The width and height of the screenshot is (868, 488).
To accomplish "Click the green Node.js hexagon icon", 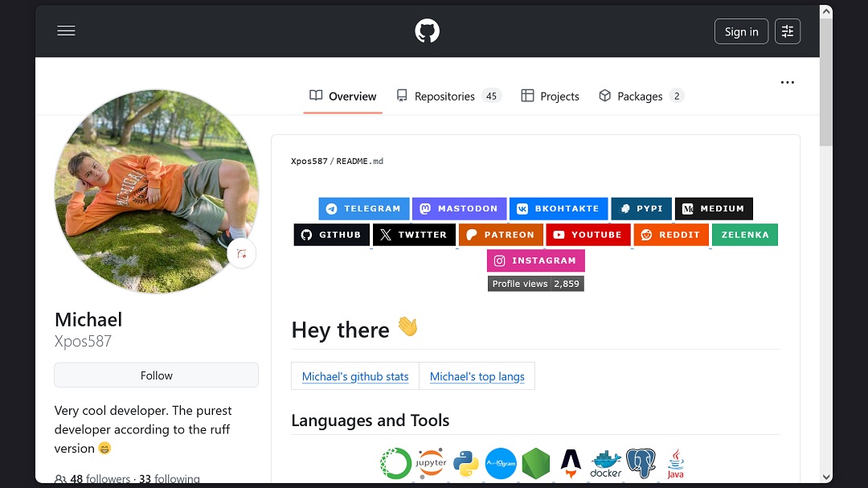I will (536, 464).
